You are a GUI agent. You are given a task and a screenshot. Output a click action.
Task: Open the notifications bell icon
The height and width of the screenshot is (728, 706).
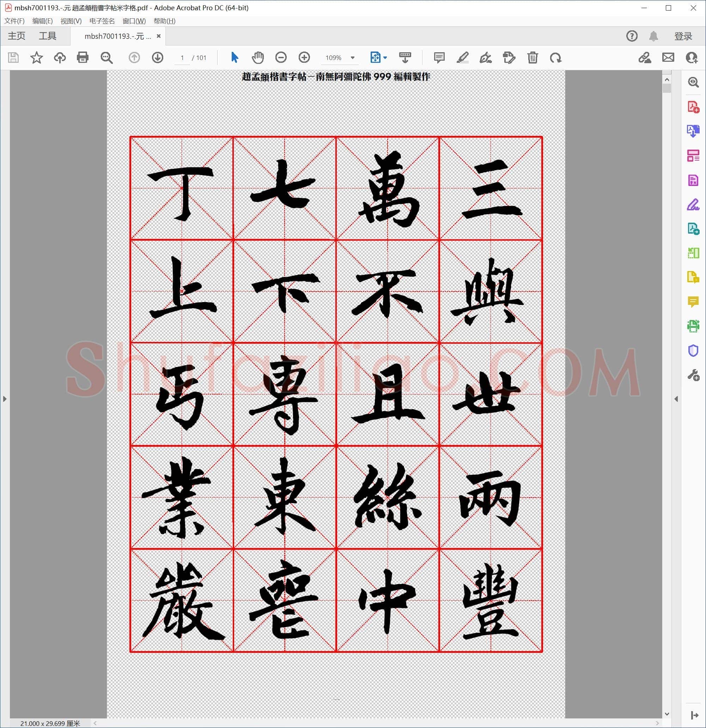pos(654,36)
